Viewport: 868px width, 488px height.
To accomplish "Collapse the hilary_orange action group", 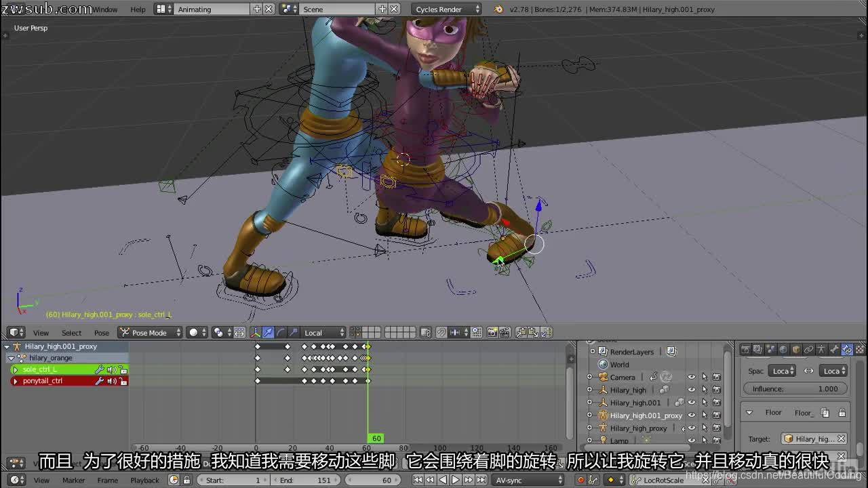I will (11, 358).
